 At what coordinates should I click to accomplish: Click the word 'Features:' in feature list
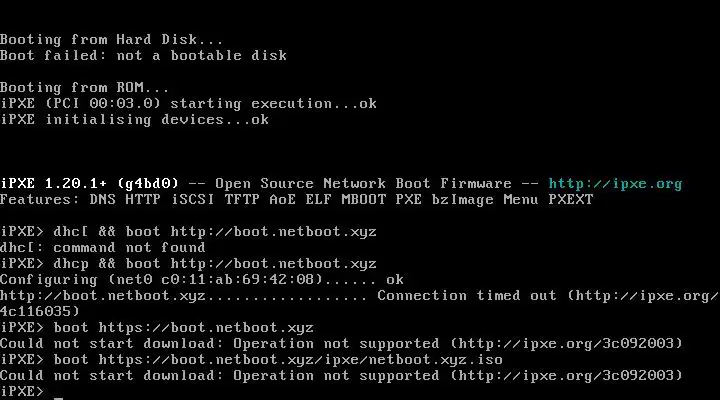[40, 200]
